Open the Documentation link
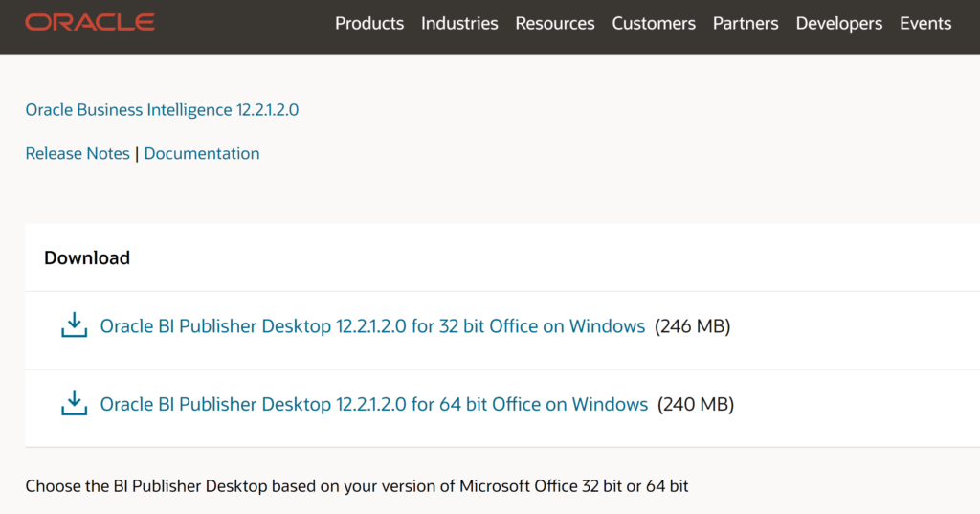 click(202, 154)
